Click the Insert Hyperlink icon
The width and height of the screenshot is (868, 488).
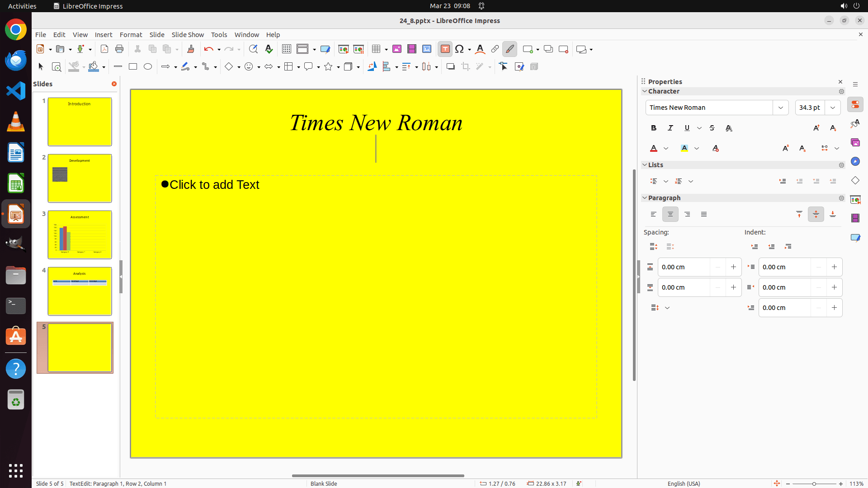(495, 49)
